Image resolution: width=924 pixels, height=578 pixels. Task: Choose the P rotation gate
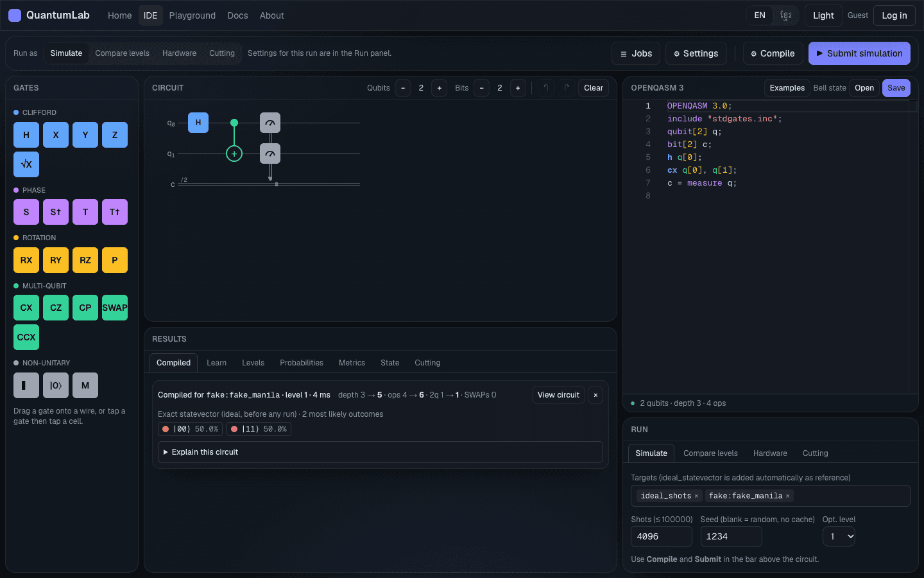115,260
